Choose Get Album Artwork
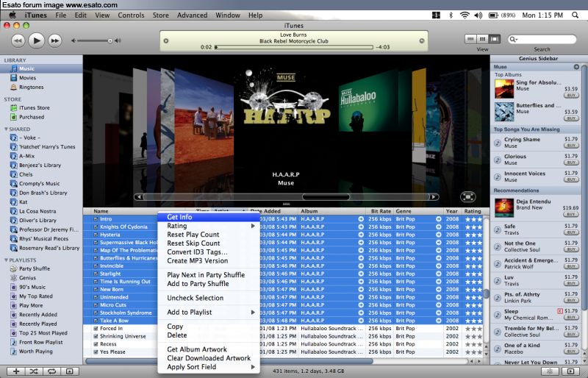This screenshot has width=588, height=378. [x=209, y=349]
